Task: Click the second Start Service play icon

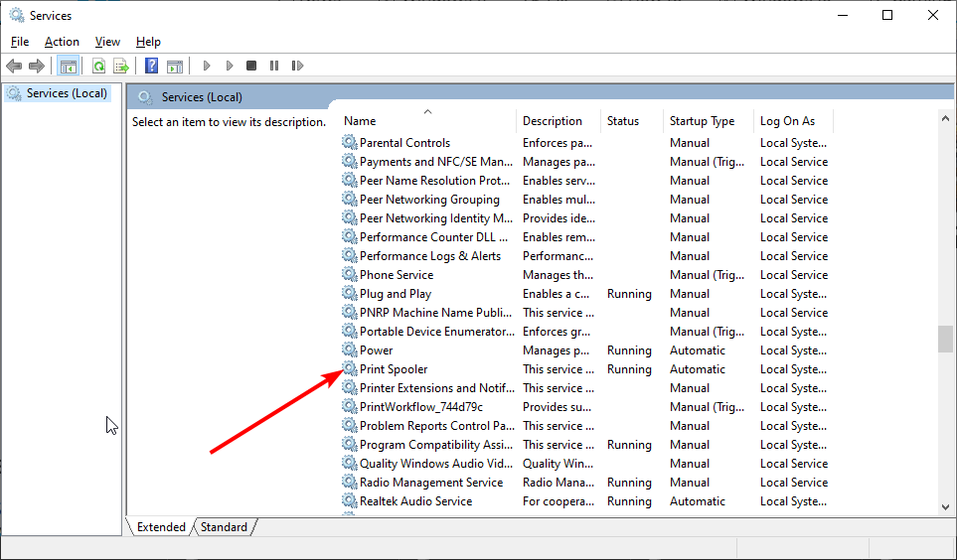Action: click(x=229, y=66)
